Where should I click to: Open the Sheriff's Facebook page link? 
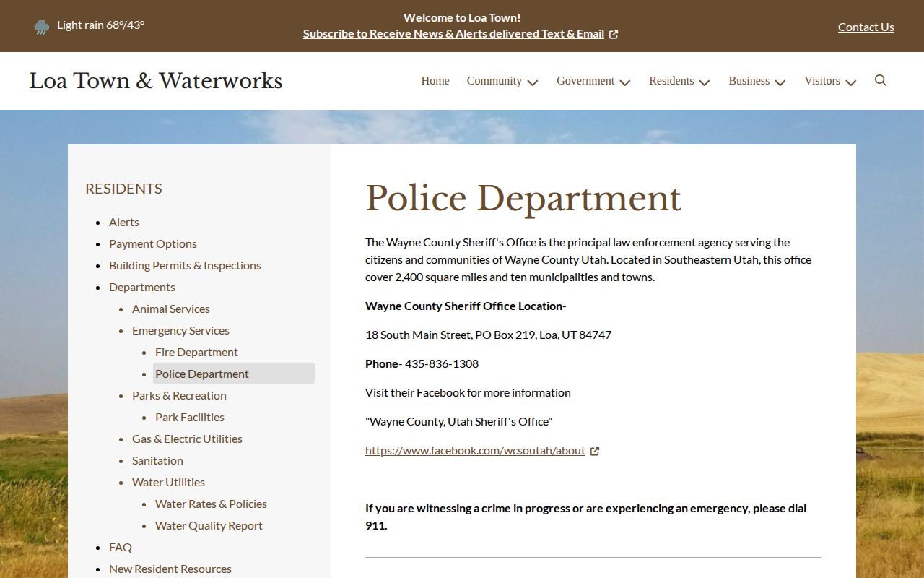[475, 450]
